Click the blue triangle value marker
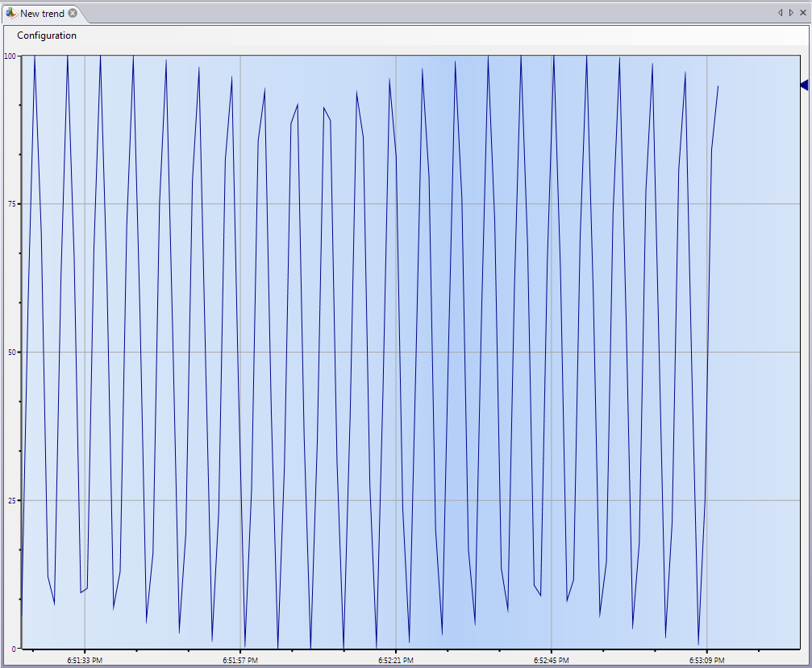 803,85
